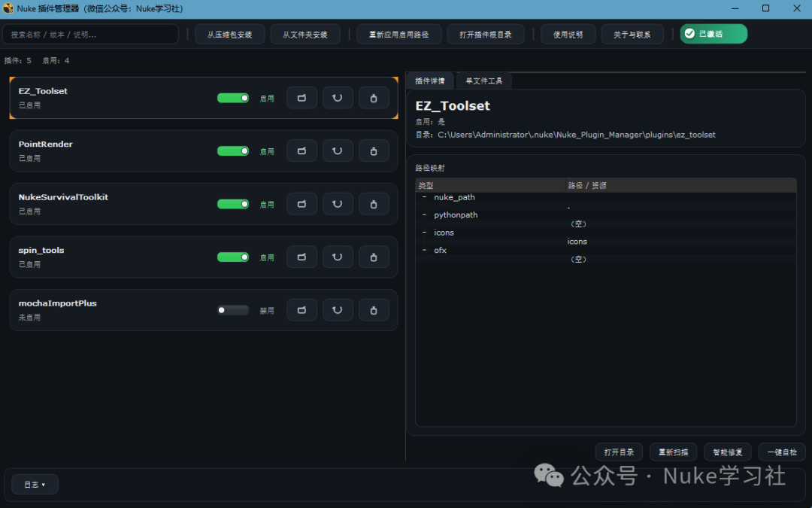Screen dimensions: 812x508
Task: Click the 未启用 status under mochaImportPlus
Action: 29,318
